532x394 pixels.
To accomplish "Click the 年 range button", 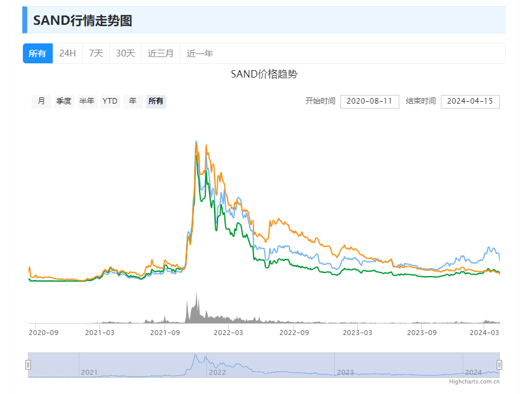I will point(133,101).
